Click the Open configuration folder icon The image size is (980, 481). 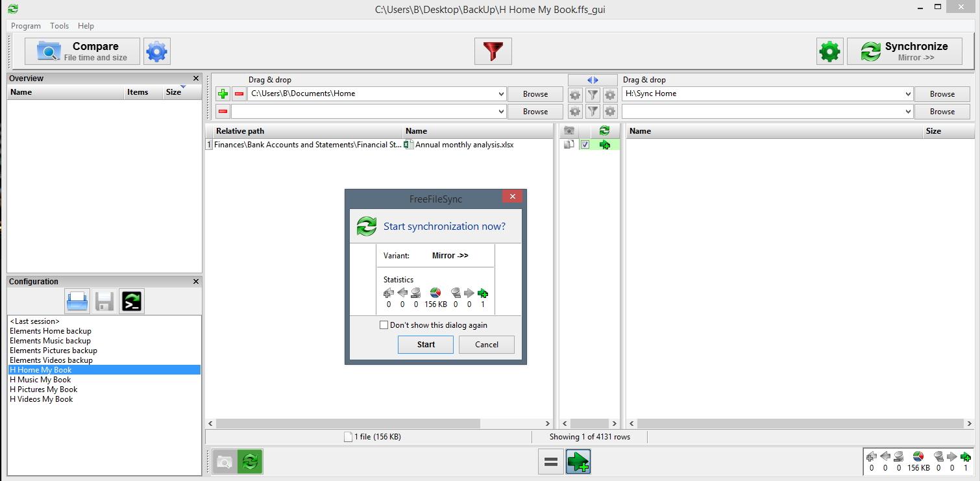tap(77, 301)
